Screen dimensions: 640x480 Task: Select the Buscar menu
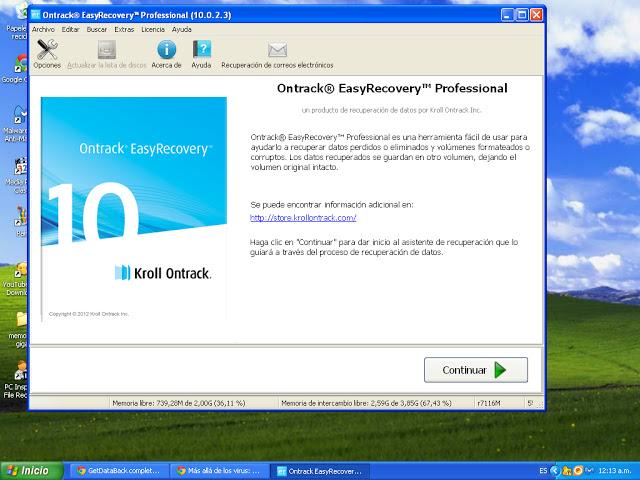tap(97, 29)
